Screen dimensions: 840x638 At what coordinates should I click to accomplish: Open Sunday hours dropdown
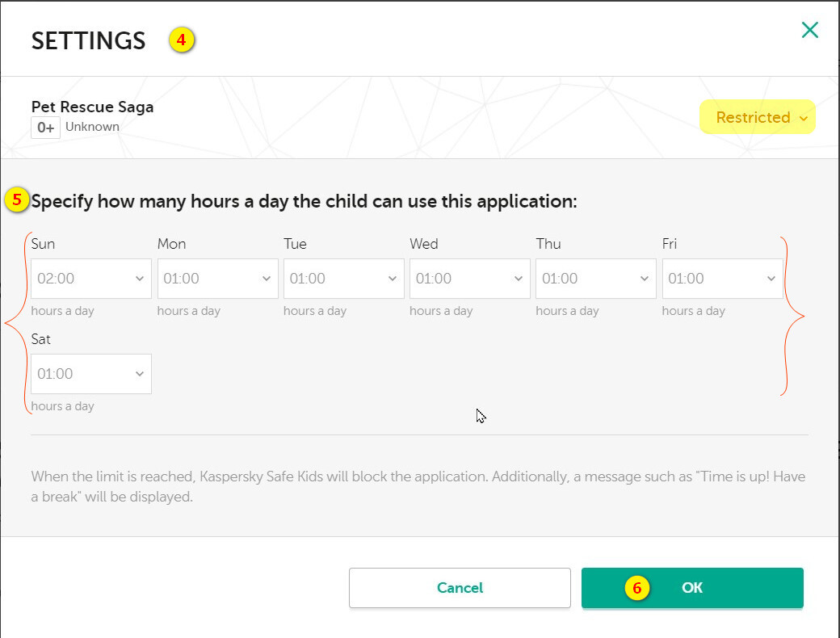90,279
